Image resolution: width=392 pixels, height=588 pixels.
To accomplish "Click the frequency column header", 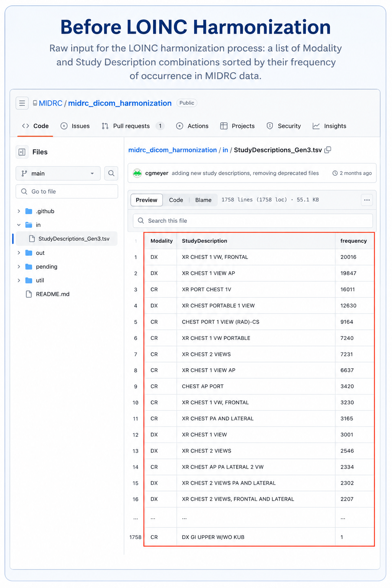I will (x=354, y=241).
